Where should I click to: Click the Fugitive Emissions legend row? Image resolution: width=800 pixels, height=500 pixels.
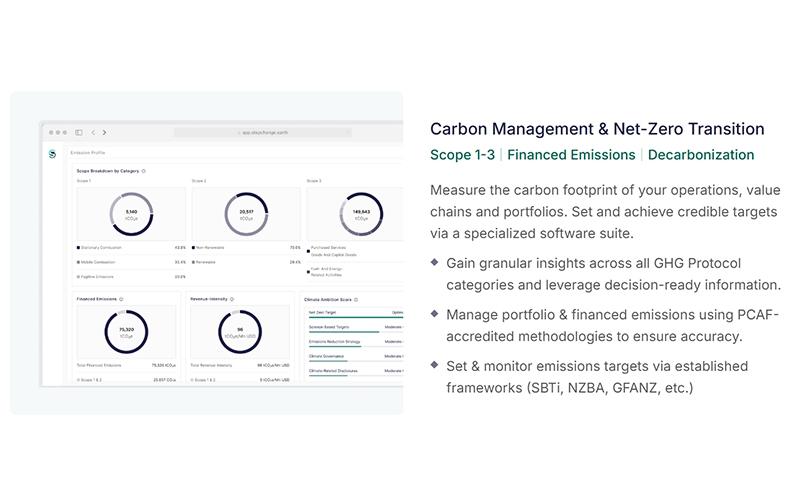pyautogui.click(x=131, y=277)
